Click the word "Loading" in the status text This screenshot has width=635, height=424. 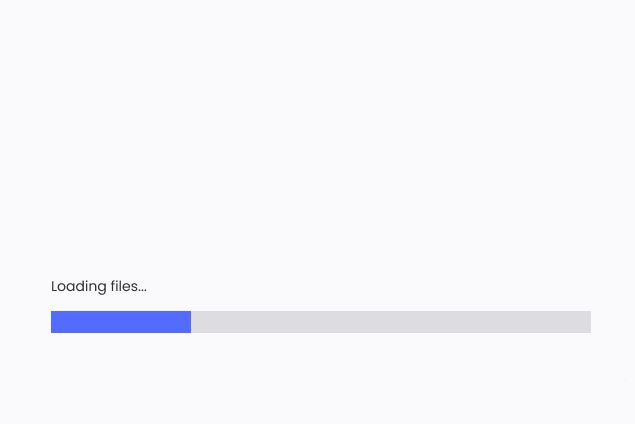[79, 287]
